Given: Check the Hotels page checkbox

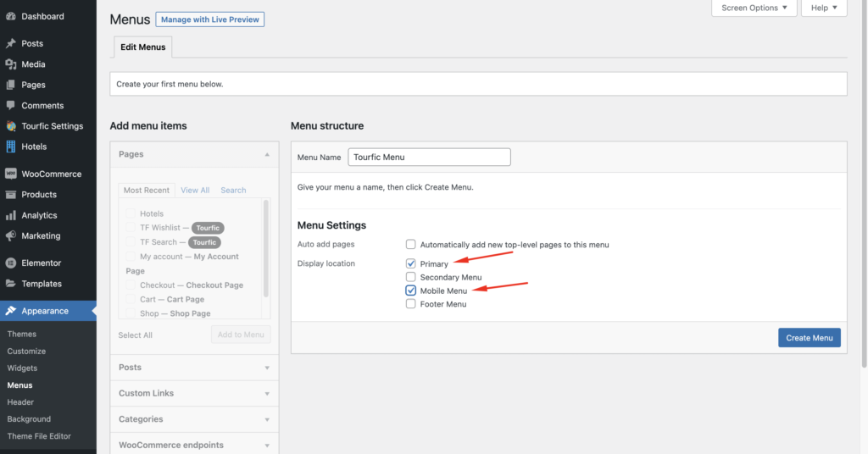Looking at the screenshot, I should point(131,213).
